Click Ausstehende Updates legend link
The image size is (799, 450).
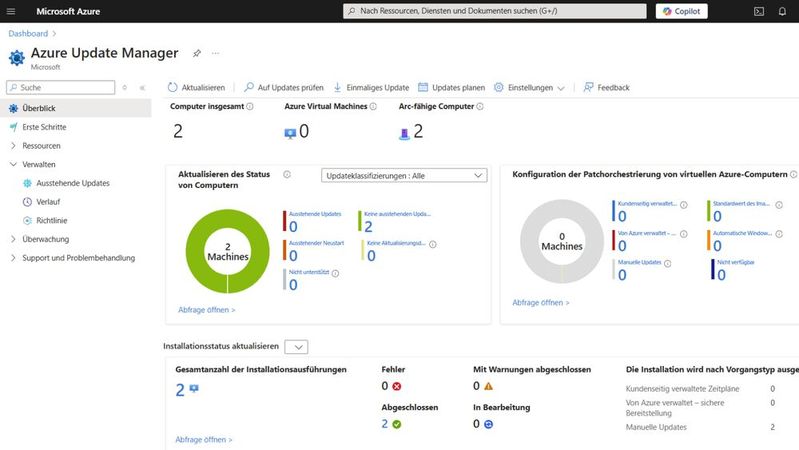coord(315,214)
